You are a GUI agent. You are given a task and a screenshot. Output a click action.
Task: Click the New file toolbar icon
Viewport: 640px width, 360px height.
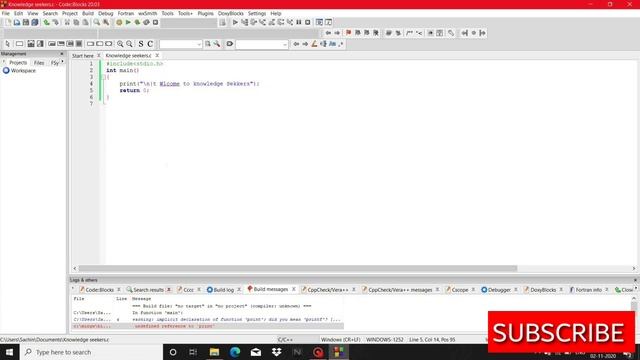[x=8, y=22]
